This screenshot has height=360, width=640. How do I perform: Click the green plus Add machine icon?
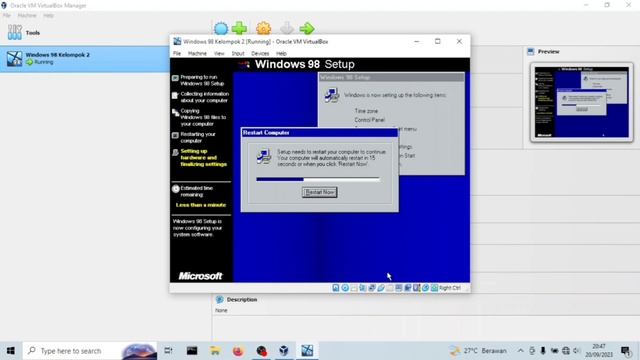[240, 28]
